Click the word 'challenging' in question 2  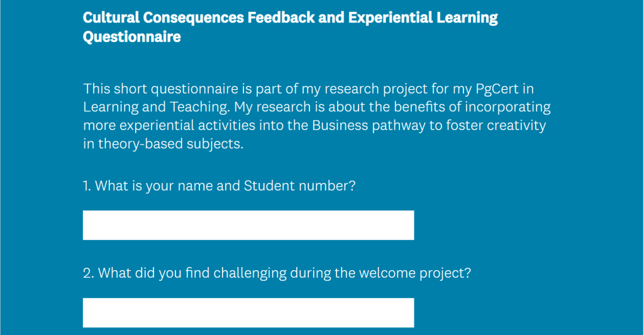[x=250, y=273]
